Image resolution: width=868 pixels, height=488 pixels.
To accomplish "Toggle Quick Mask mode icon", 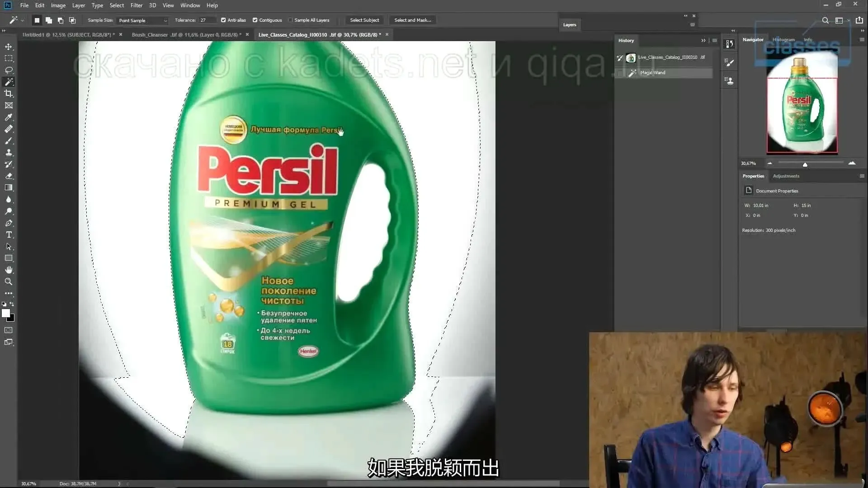I will (x=9, y=330).
